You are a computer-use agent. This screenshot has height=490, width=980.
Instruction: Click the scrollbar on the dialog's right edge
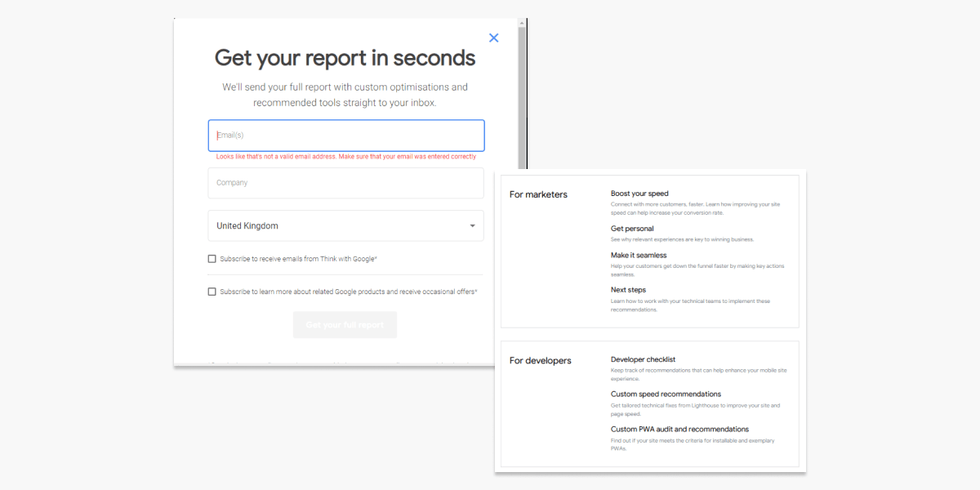click(x=520, y=90)
